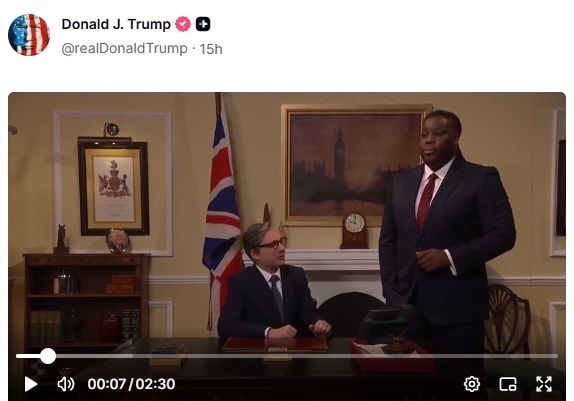Viewport: 574px width, 401px height.
Task: Click the white seek handle on progress bar
Action: (x=48, y=356)
